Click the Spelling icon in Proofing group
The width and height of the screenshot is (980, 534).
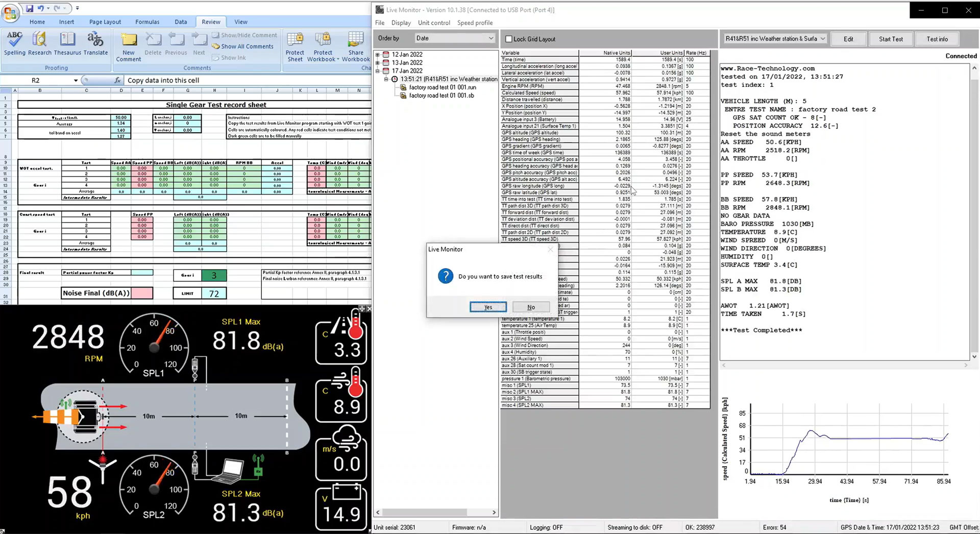pyautogui.click(x=14, y=43)
